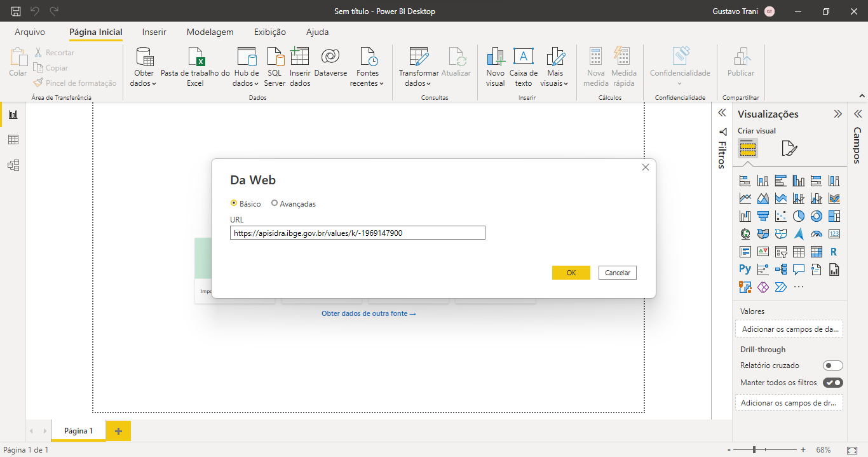
Task: Select the Básico radio option
Action: coord(245,203)
